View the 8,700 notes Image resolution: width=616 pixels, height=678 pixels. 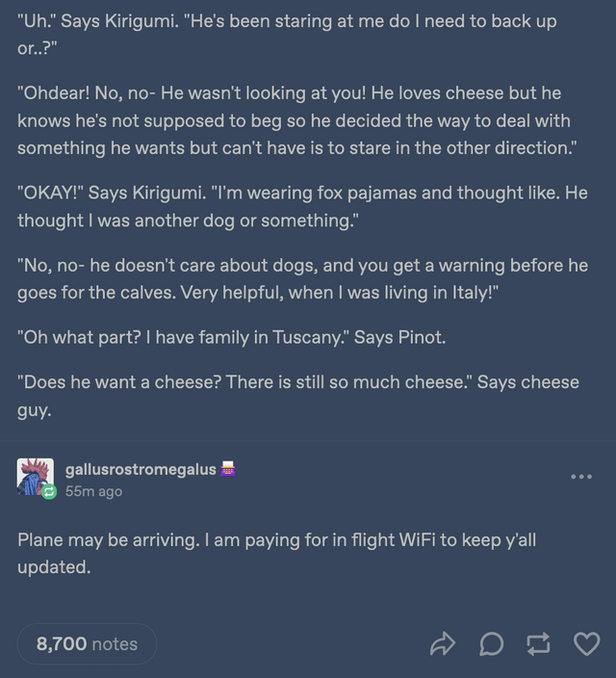(87, 643)
